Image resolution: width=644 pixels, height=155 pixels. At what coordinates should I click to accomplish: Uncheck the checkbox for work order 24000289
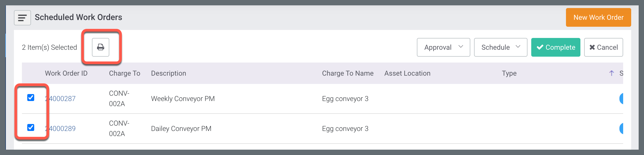[31, 127]
